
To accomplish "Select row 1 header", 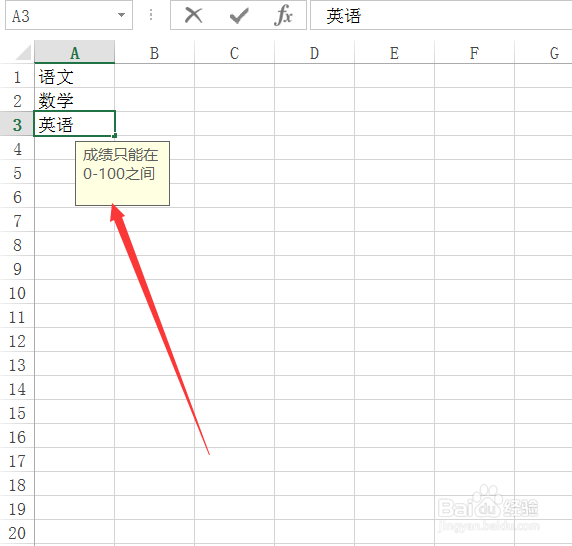I will [17, 76].
